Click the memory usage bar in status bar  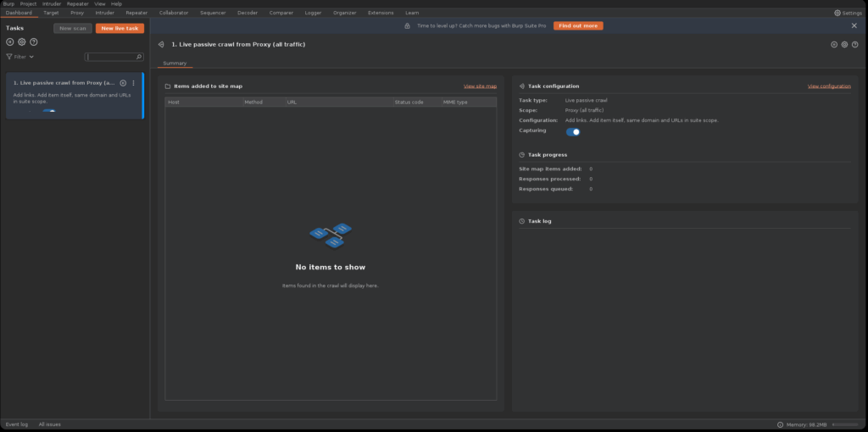(x=847, y=424)
